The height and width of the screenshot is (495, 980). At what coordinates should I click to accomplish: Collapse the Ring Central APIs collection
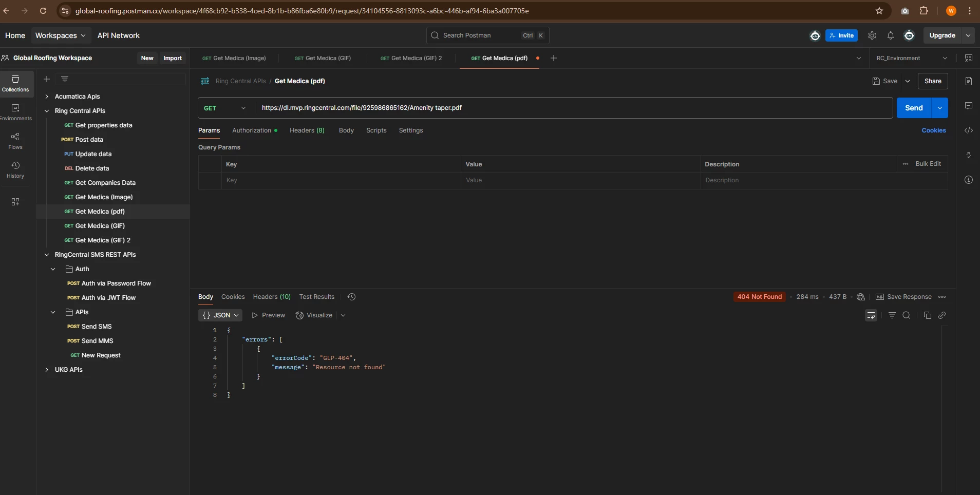47,111
